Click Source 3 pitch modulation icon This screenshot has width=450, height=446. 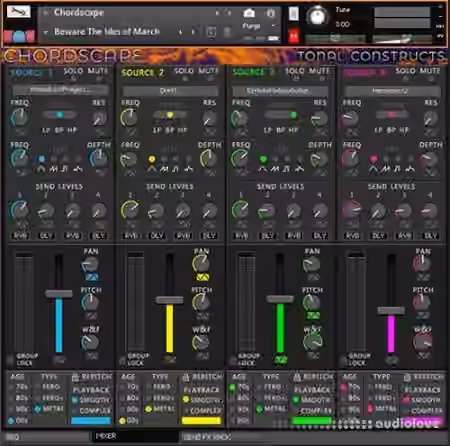click(313, 315)
